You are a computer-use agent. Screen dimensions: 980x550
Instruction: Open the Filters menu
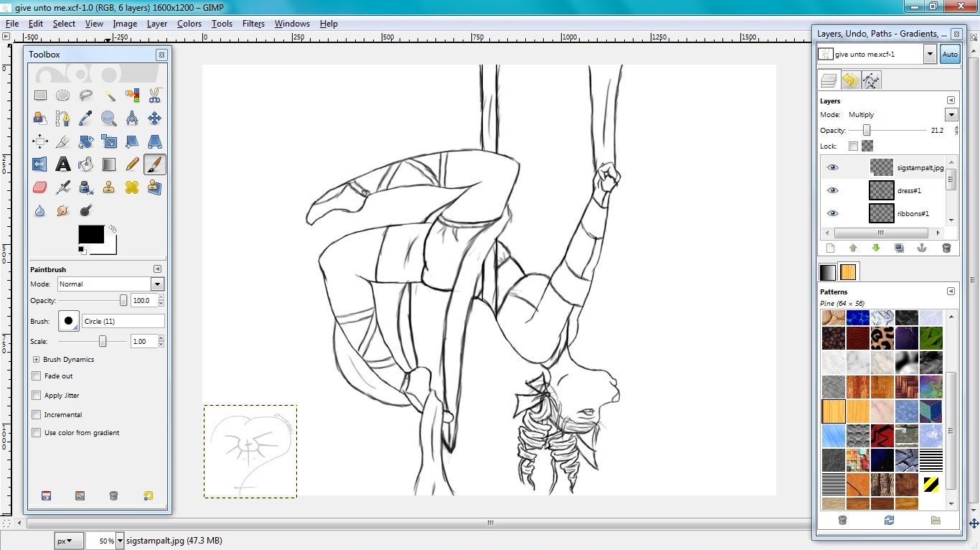coord(253,24)
